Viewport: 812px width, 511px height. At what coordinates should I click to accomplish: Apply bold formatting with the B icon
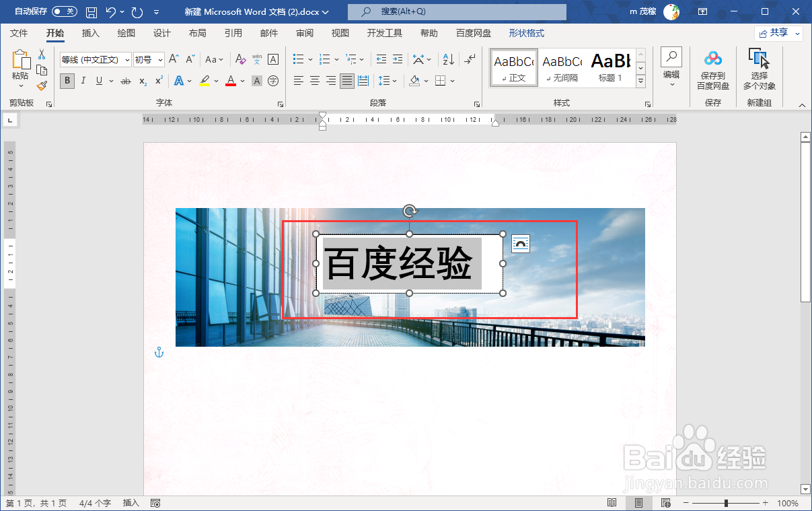[67, 80]
